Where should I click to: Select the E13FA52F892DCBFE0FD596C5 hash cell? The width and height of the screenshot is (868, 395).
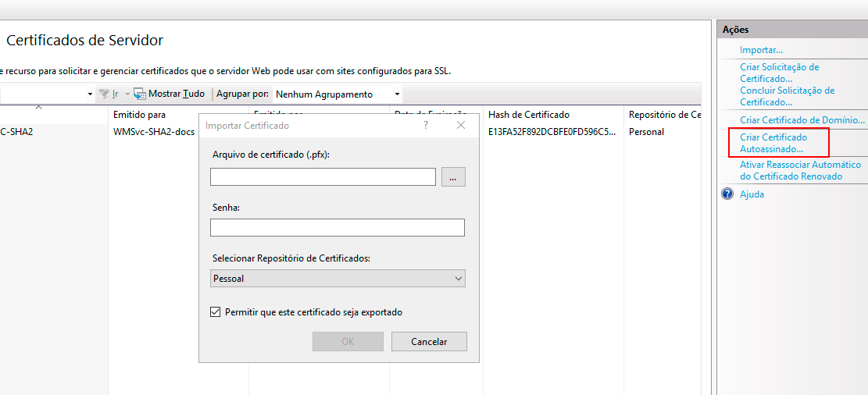click(552, 132)
